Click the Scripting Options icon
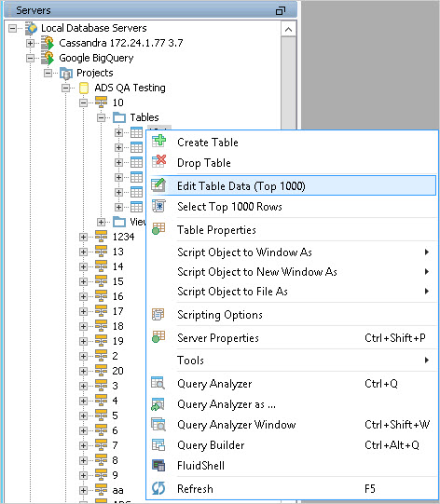Image resolution: width=440 pixels, height=504 pixels. (158, 314)
